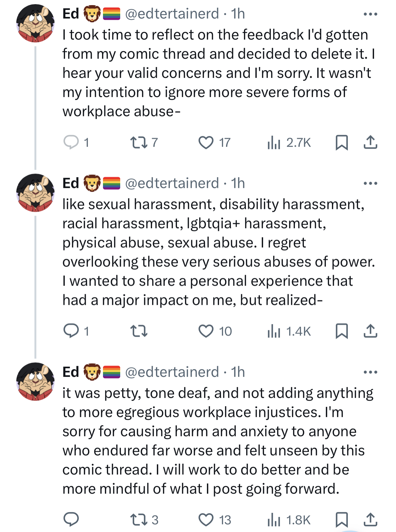Open more options menu on first tweet
The width and height of the screenshot is (396, 532).
pos(370,14)
